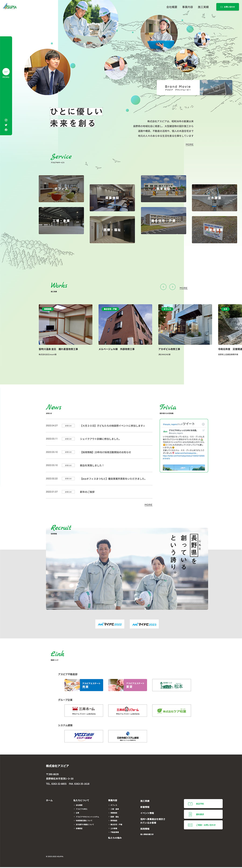The image size is (242, 868).
Task: Click the envelope icon on the footer ご相談・お問い合わせ button
Action: 190,825
